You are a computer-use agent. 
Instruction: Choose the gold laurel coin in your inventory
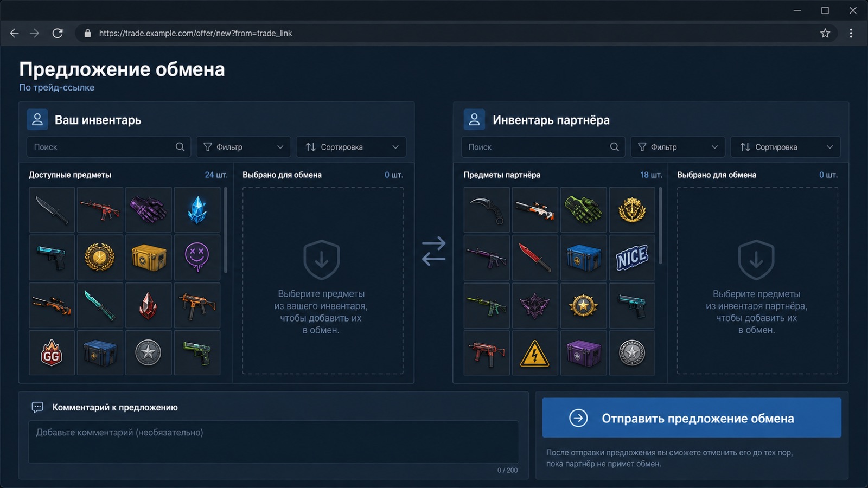(100, 258)
